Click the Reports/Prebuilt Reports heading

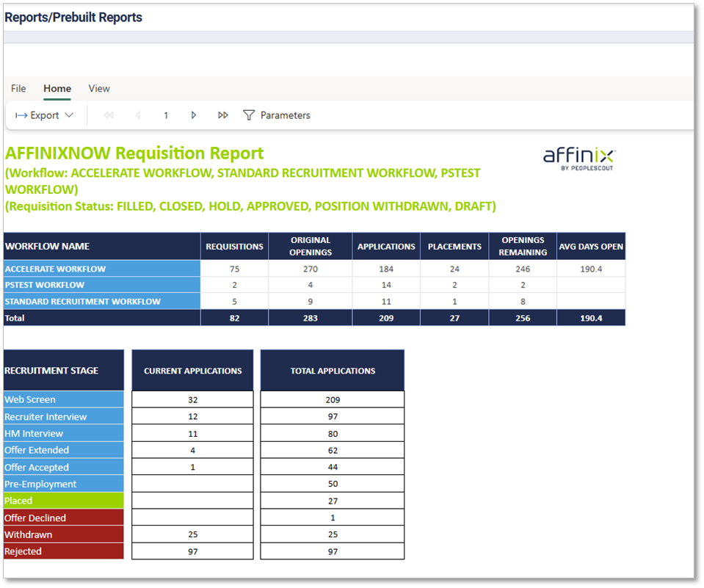click(x=73, y=17)
